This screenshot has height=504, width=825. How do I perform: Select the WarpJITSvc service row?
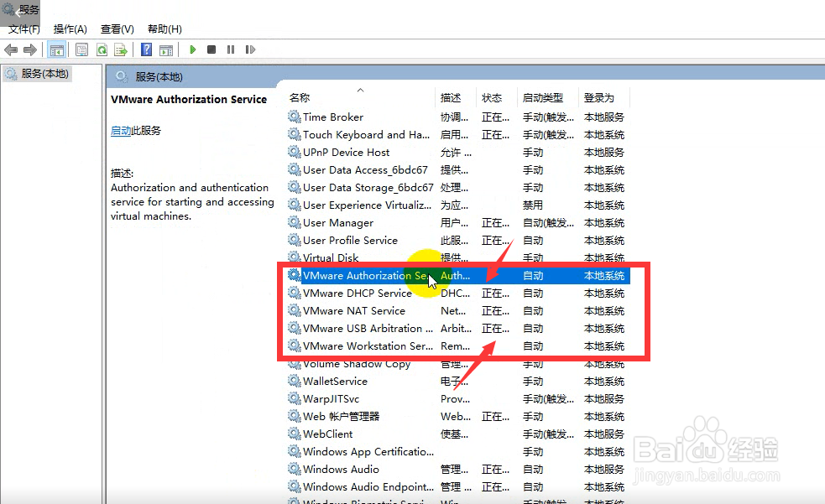coord(457,399)
